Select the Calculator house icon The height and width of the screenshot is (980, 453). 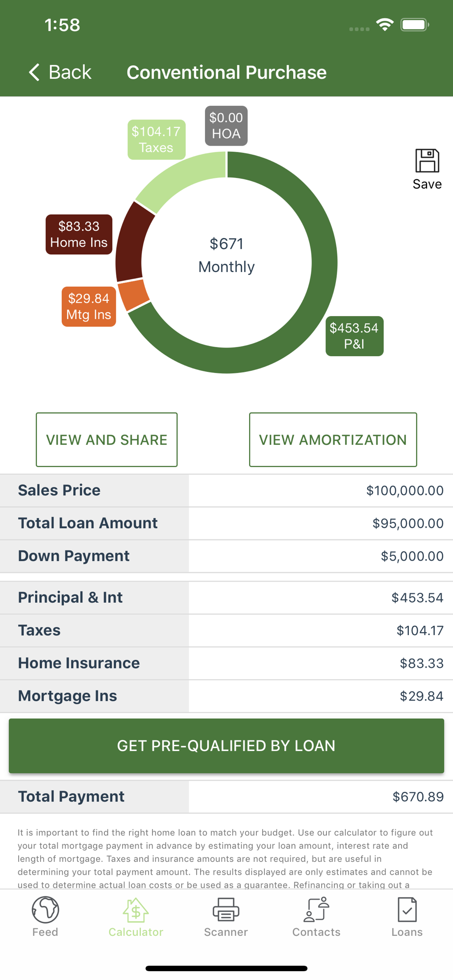coord(136,909)
